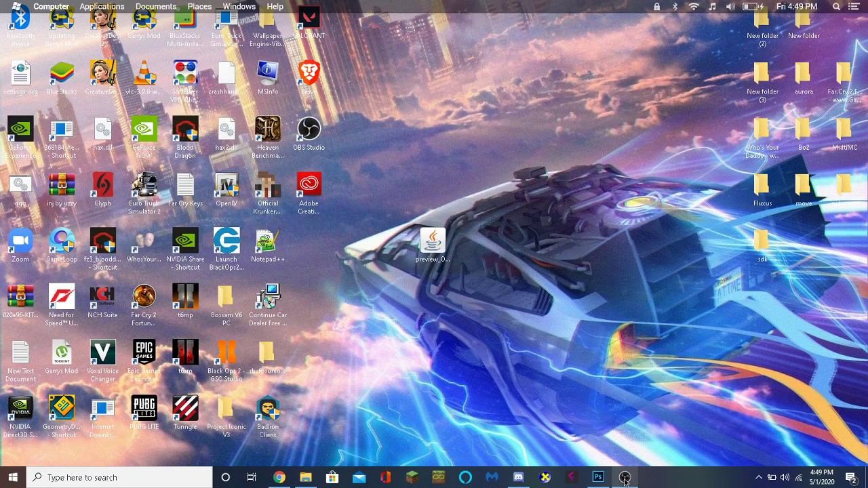
Task: Select the Euro Truck Simulator 2 icon
Action: tap(144, 184)
